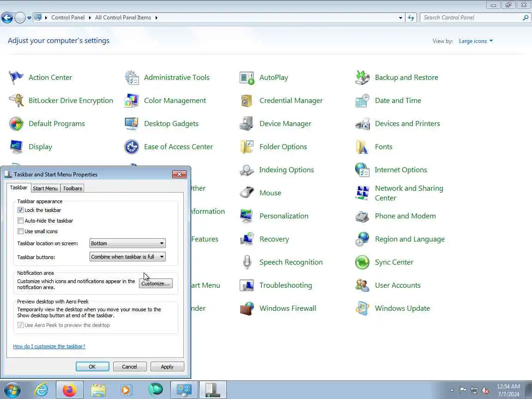Select the Taskbar tab

18,187
